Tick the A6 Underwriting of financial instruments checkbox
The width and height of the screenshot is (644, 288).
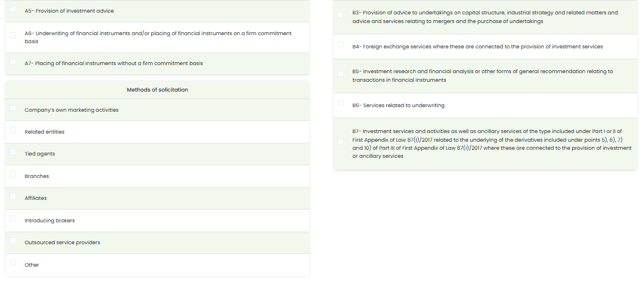[x=13, y=36]
